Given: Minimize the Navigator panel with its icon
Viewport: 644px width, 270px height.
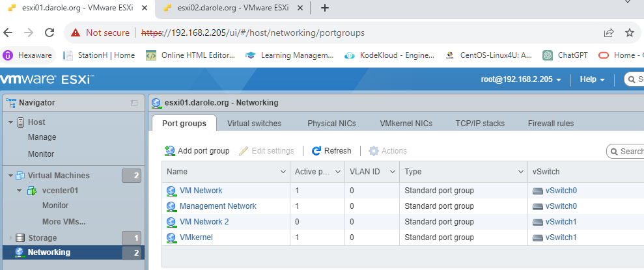Looking at the screenshot, I should click(x=134, y=103).
